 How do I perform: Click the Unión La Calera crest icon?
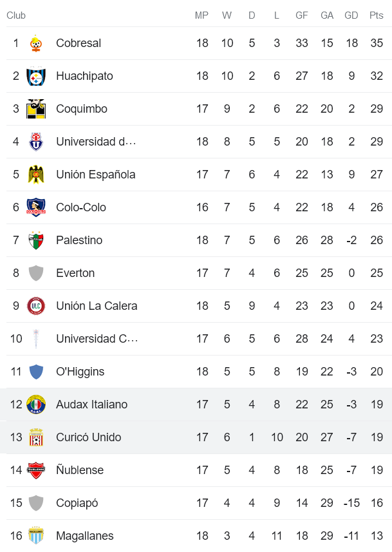36,307
